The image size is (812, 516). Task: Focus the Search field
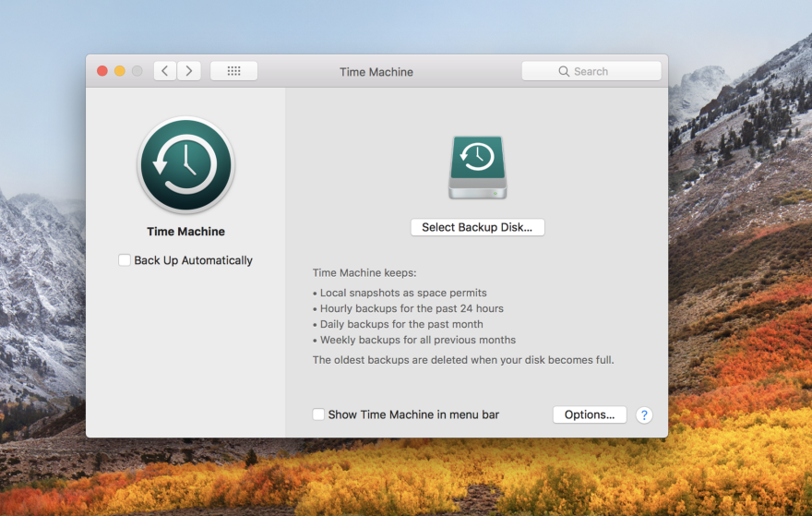591,71
